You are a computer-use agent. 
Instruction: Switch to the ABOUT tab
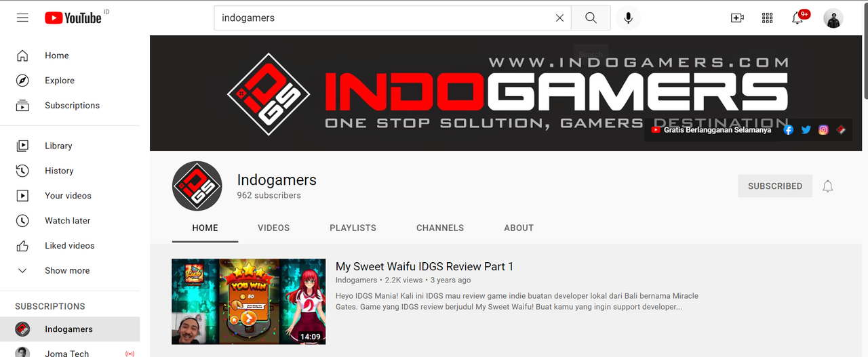[519, 228]
